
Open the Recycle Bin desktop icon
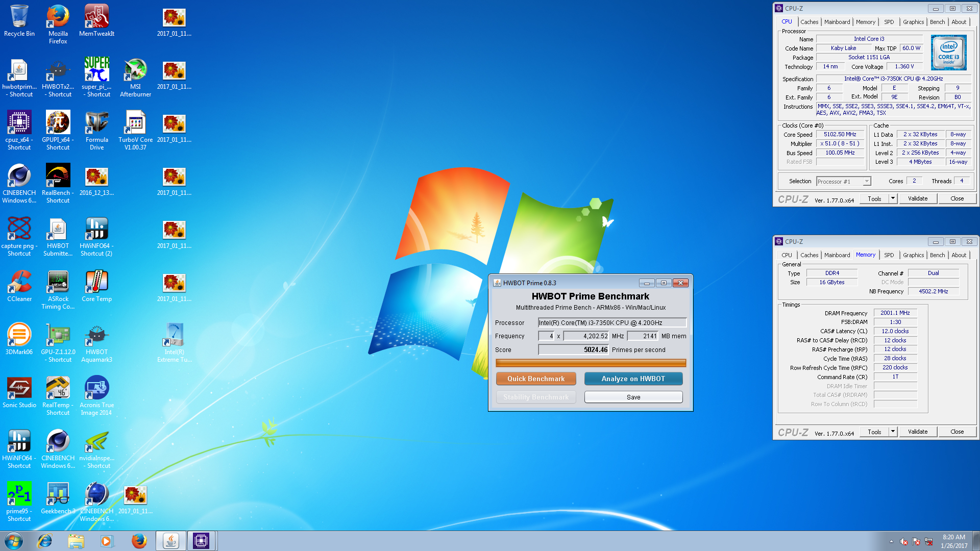click(19, 21)
